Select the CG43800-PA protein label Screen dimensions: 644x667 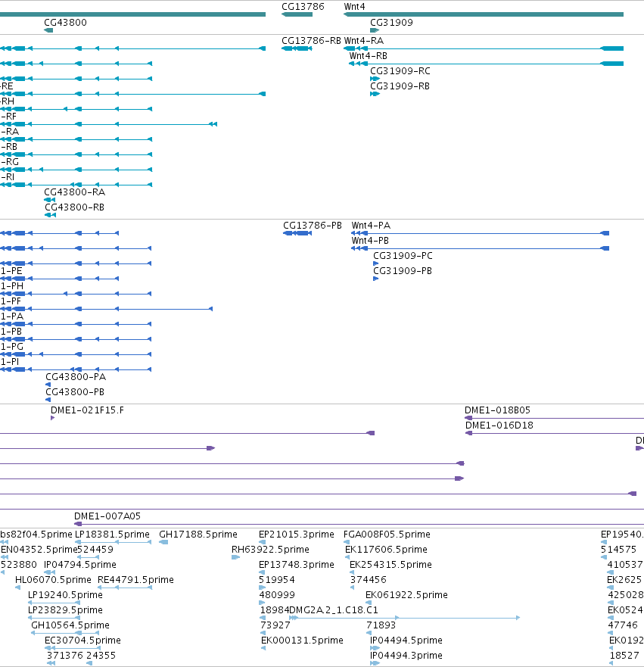click(x=76, y=377)
